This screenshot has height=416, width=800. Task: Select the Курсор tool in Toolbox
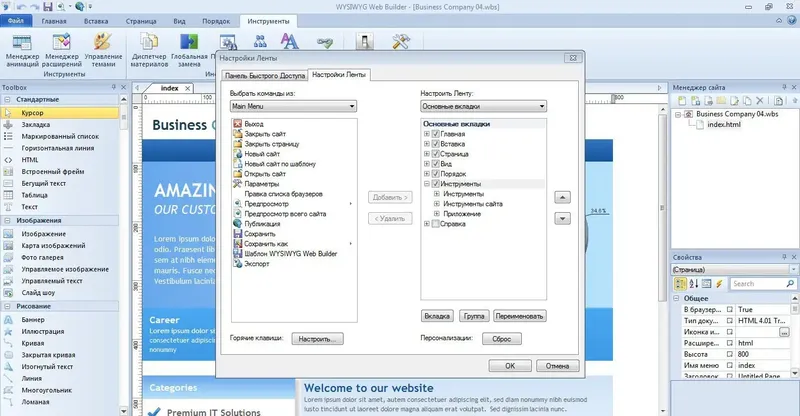[60, 113]
